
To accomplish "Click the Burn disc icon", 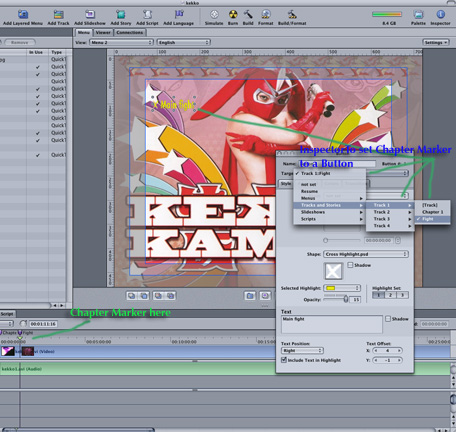I will click(x=233, y=14).
